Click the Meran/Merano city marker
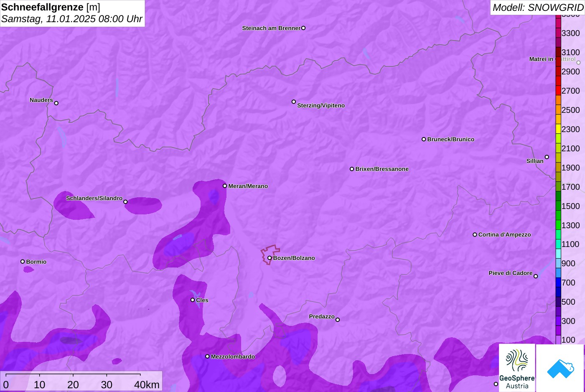The image size is (585, 392). [225, 186]
